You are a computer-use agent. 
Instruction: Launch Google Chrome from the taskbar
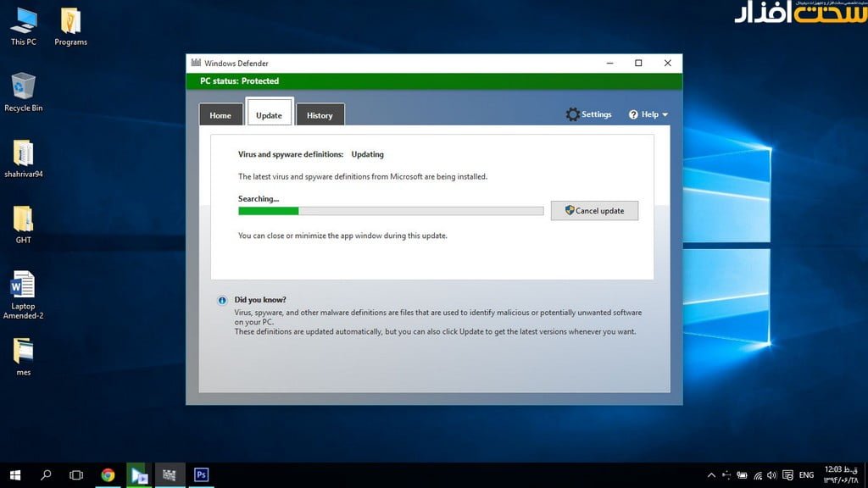tap(108, 475)
